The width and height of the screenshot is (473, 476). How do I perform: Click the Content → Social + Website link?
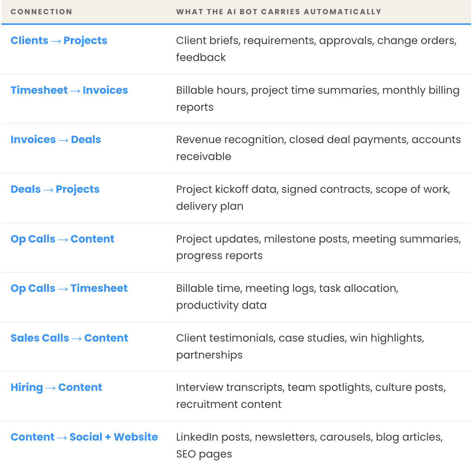[x=84, y=437]
